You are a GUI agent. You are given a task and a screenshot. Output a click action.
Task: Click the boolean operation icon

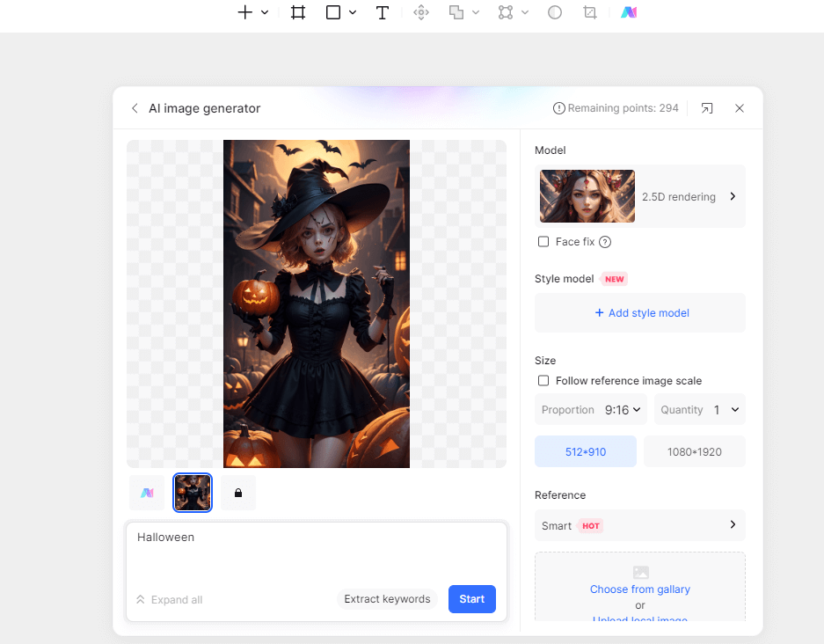(456, 12)
